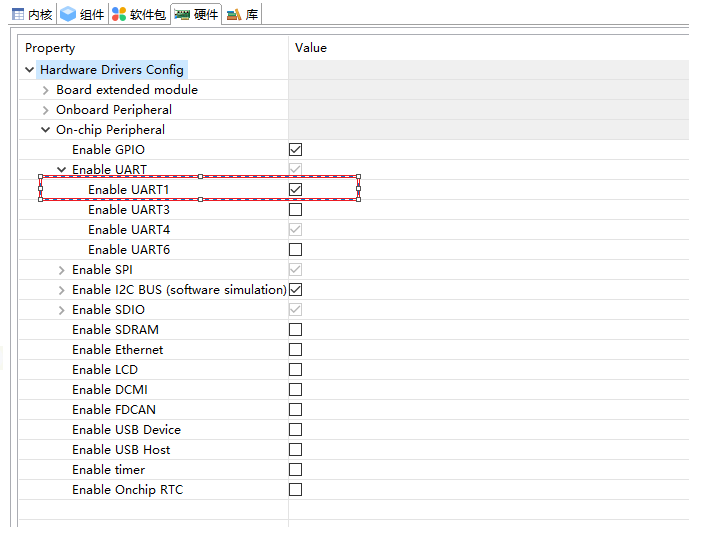
Task: Uncheck the Enable GPIO checkbox
Action: pyautogui.click(x=295, y=150)
